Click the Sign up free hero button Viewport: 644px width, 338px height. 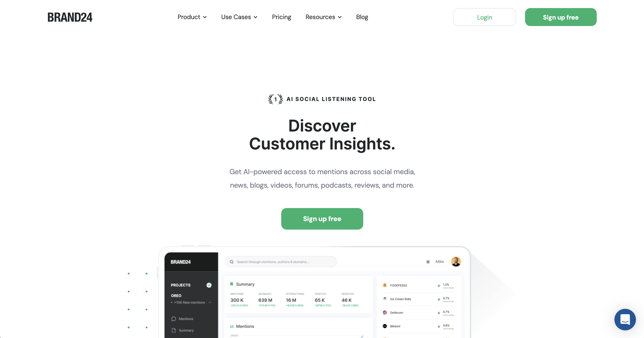[x=322, y=219]
